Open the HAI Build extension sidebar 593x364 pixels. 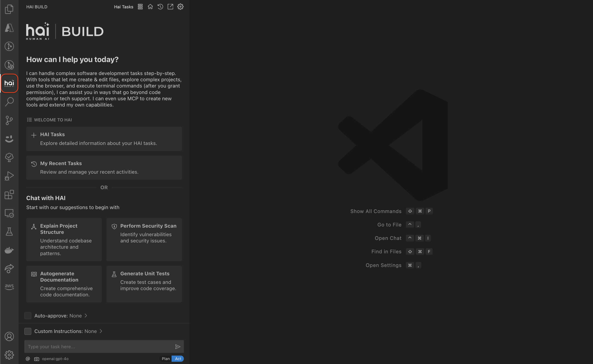coord(10,83)
